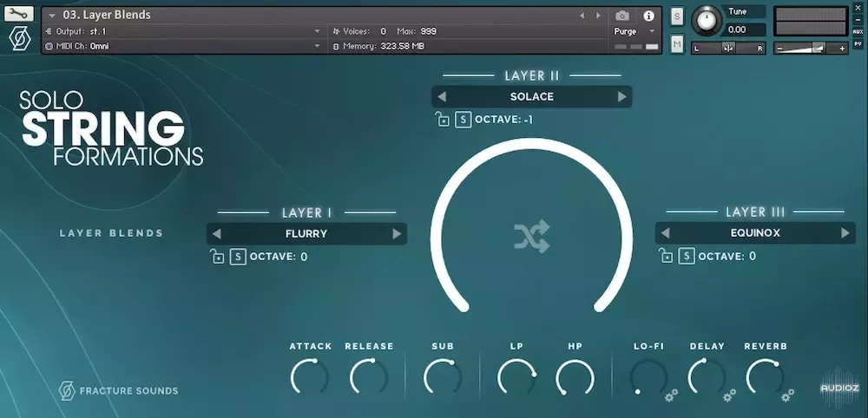
Task: Go to previous preset arrow in header
Action: click(582, 16)
